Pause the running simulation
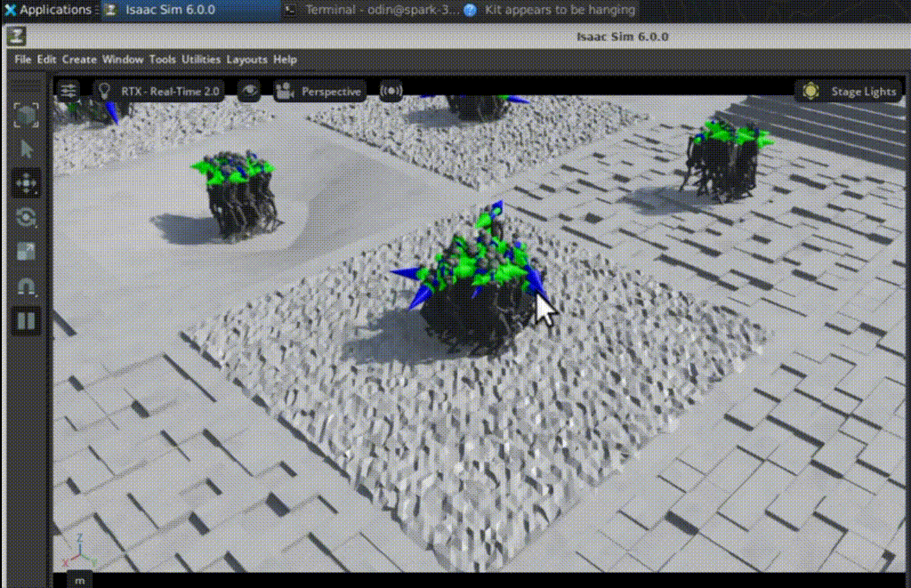Viewport: 911px width, 588px height. pyautogui.click(x=26, y=320)
